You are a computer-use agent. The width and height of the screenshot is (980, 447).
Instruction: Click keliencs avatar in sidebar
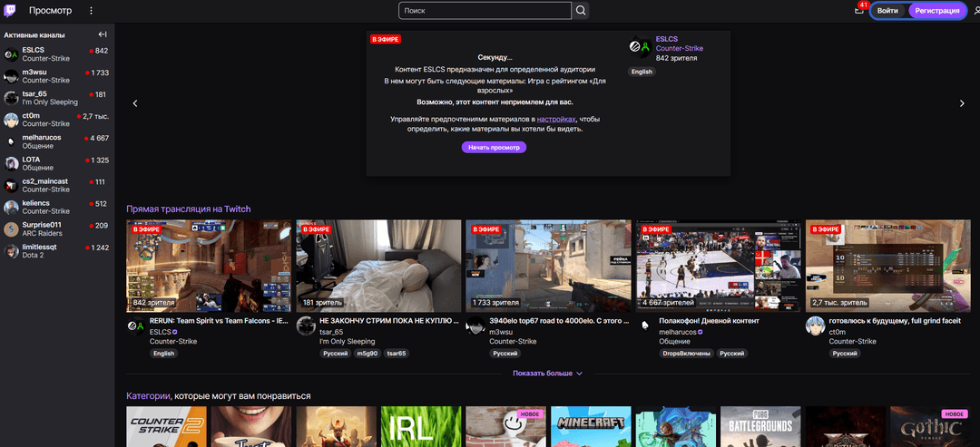(11, 208)
